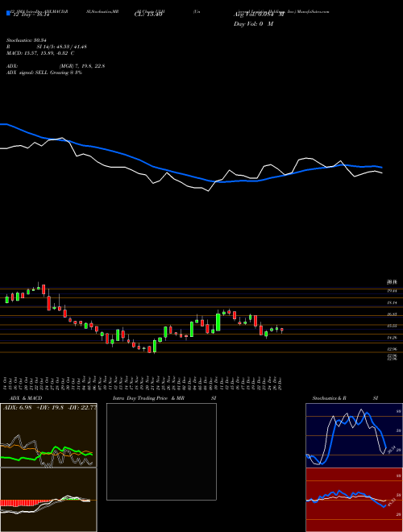The height and width of the screenshot is (532, 403).
Task: Click the blue 12 SMA legend square
Action: click(x=9, y=13)
